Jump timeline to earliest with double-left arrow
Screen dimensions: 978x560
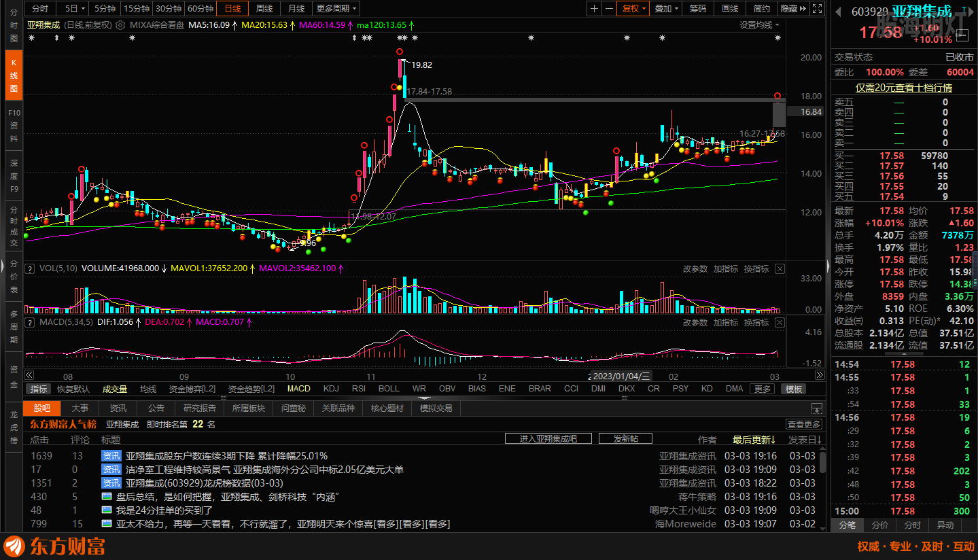[29, 375]
